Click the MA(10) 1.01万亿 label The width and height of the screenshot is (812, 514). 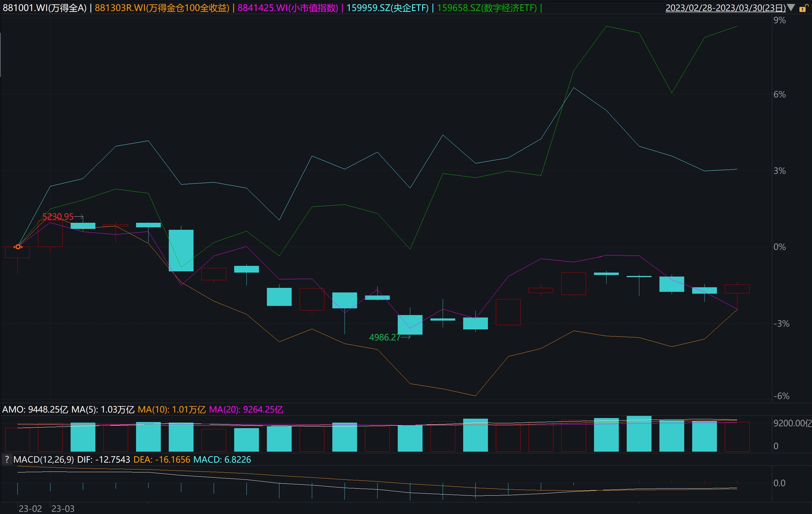coord(172,409)
